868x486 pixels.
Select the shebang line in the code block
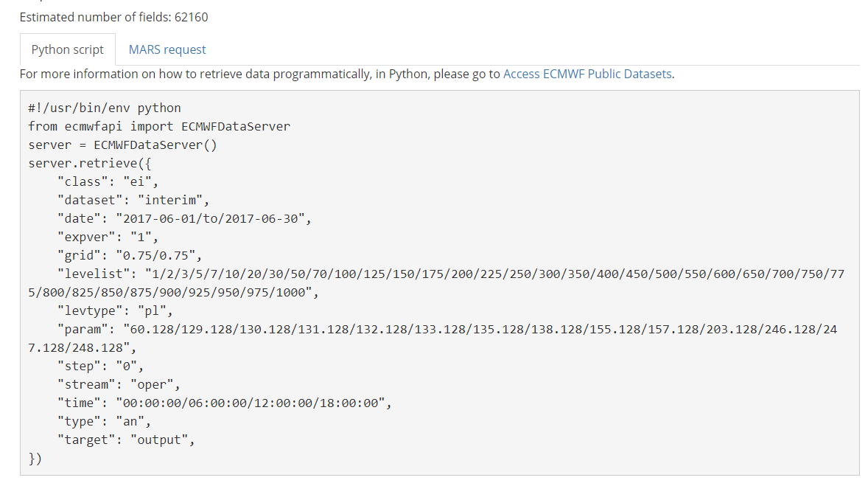tap(104, 107)
